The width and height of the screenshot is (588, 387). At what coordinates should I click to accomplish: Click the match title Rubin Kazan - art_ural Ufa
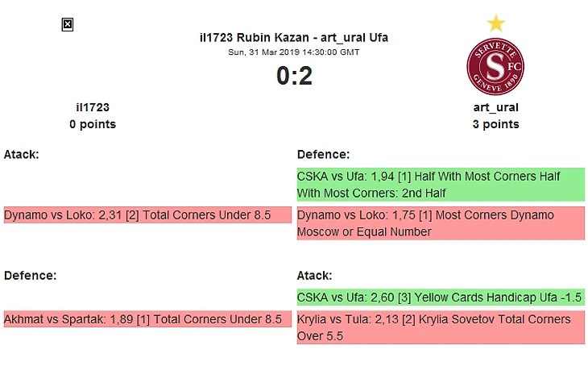293,37
